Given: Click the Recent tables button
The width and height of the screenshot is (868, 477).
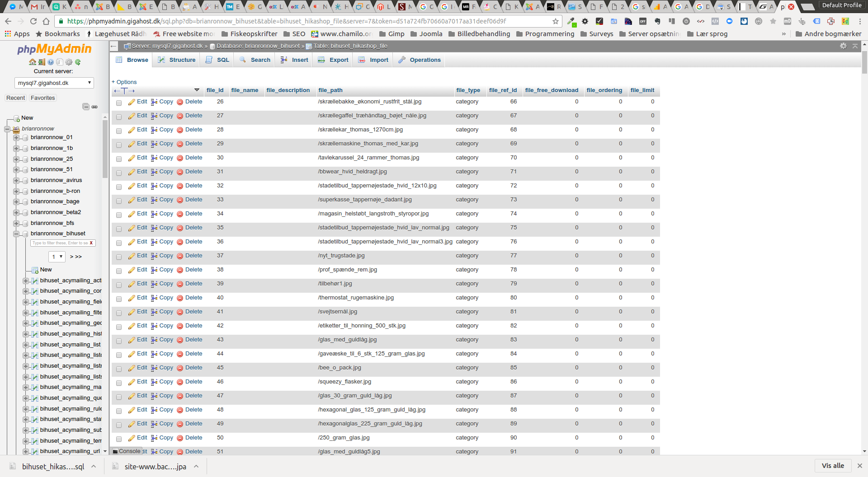Looking at the screenshot, I should coord(16,98).
